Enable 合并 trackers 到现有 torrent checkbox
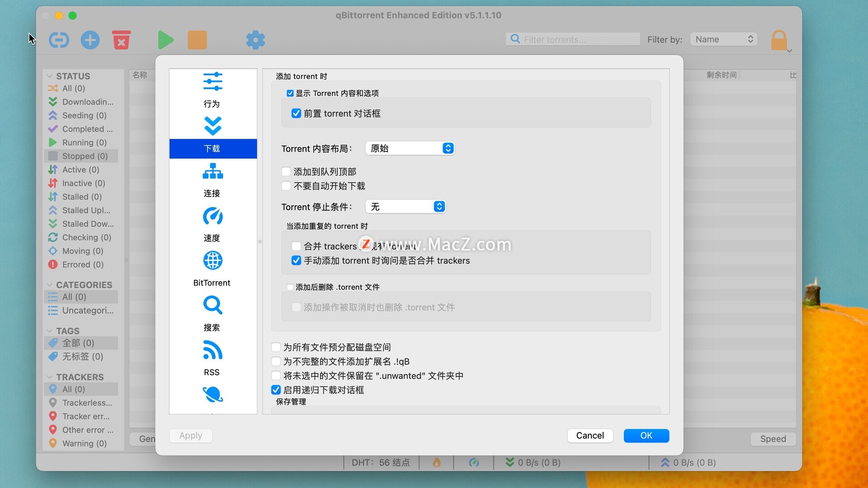868x488 pixels. click(x=296, y=246)
